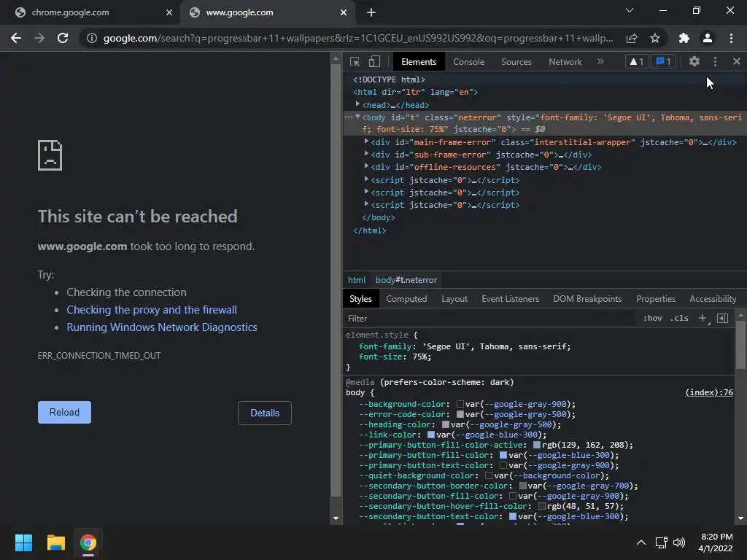Click the Reload button on error page
This screenshot has height=560, width=747.
pos(64,413)
